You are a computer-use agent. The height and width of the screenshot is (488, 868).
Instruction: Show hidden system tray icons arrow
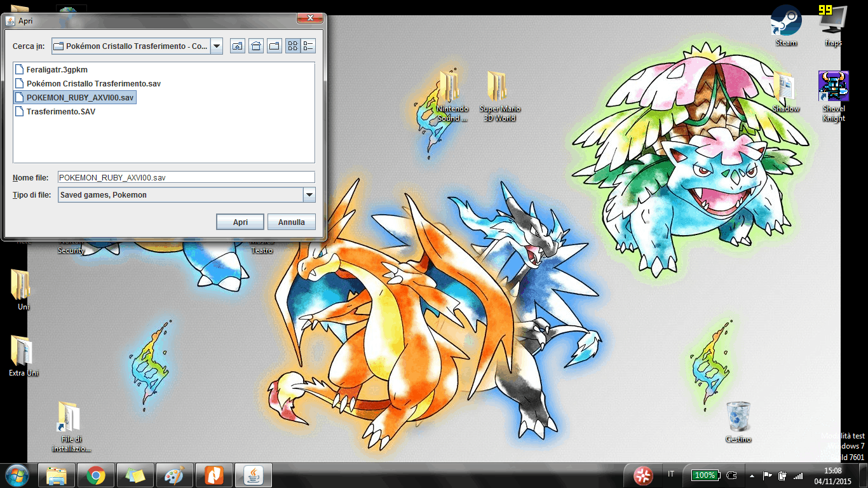[752, 475]
